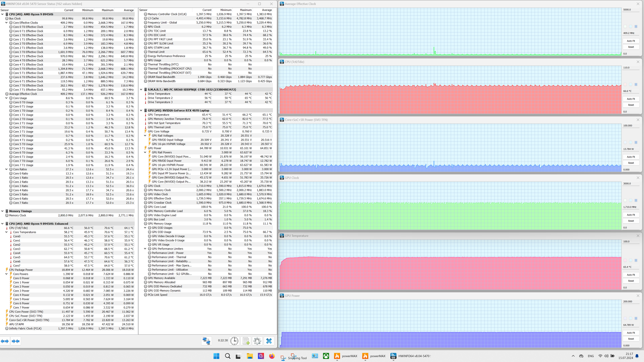Collapse the GPU Rail Powers group
Viewport: 644px width, 362px height.
[x=145, y=152]
